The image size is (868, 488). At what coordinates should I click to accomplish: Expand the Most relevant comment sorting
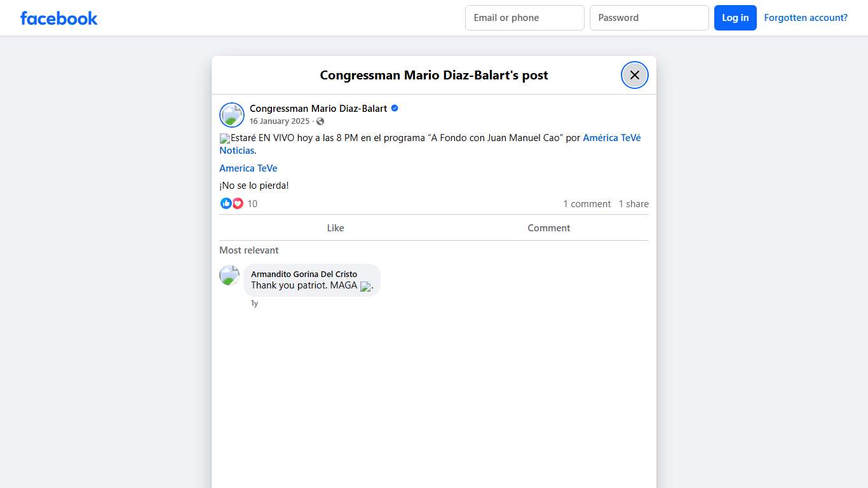coord(249,250)
